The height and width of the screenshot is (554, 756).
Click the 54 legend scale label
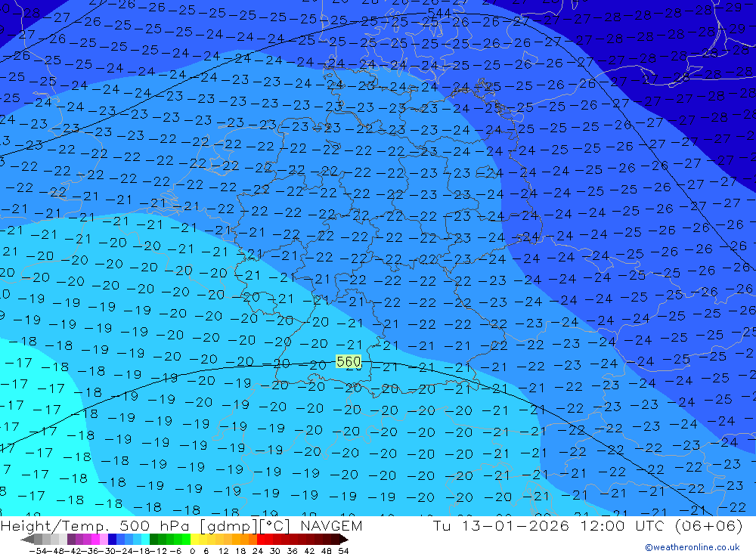pos(343,551)
